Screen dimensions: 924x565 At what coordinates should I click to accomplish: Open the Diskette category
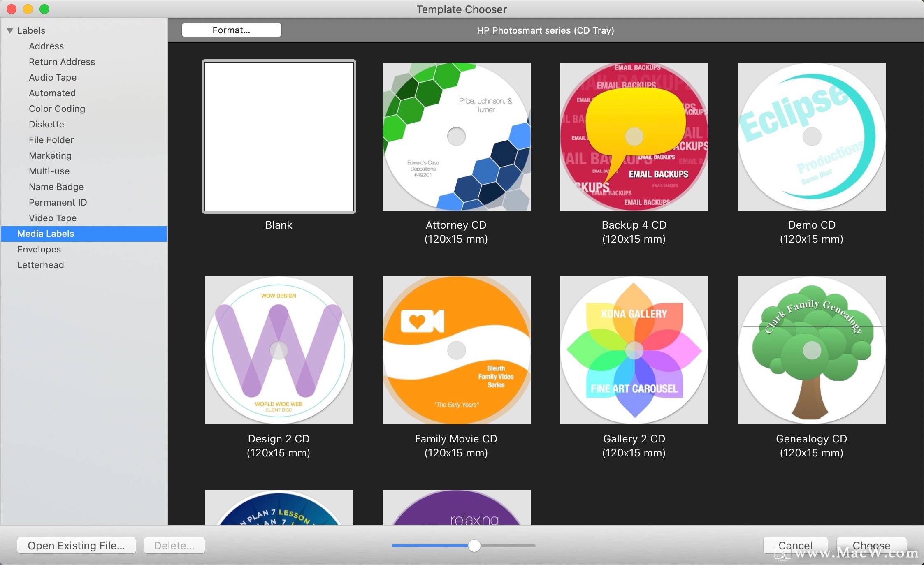click(46, 124)
